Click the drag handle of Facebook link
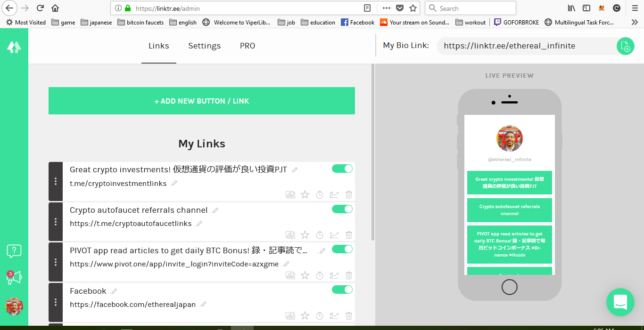 coord(56,302)
